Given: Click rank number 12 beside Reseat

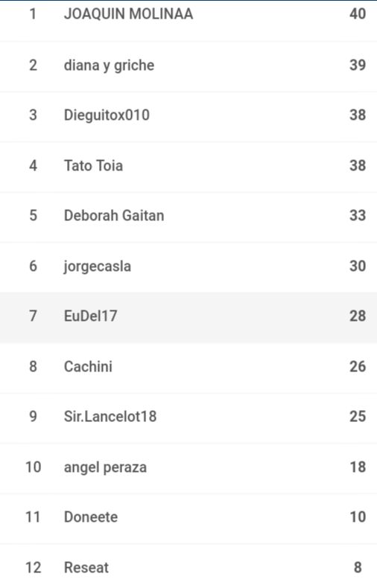Looking at the screenshot, I should (33, 568).
